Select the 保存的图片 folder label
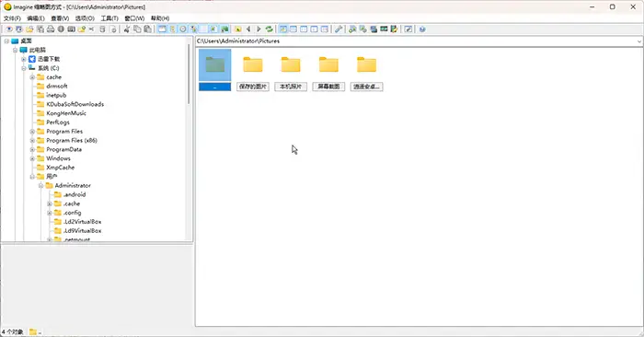The image size is (644, 337). click(x=253, y=87)
